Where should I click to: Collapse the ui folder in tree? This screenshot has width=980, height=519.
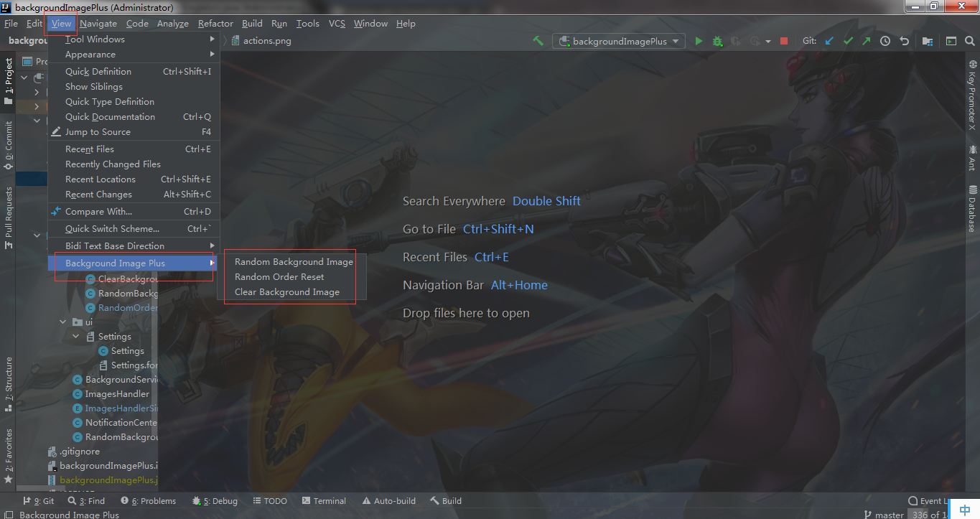64,322
